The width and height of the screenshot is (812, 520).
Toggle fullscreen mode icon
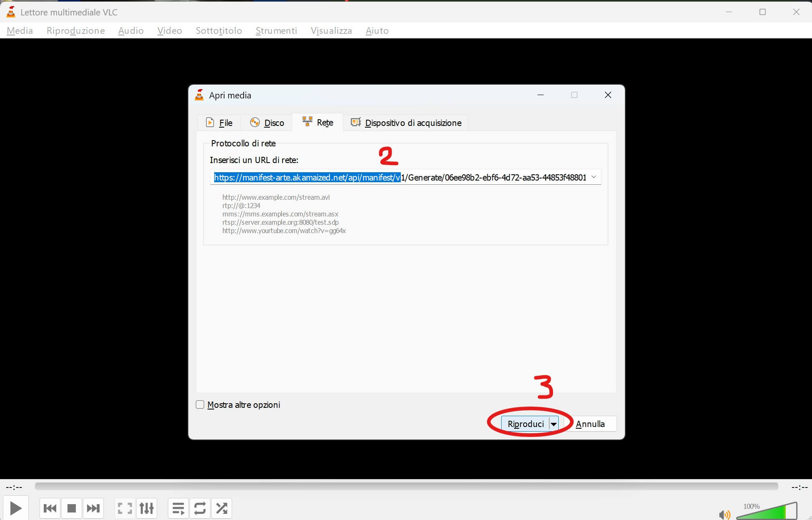pyautogui.click(x=125, y=508)
